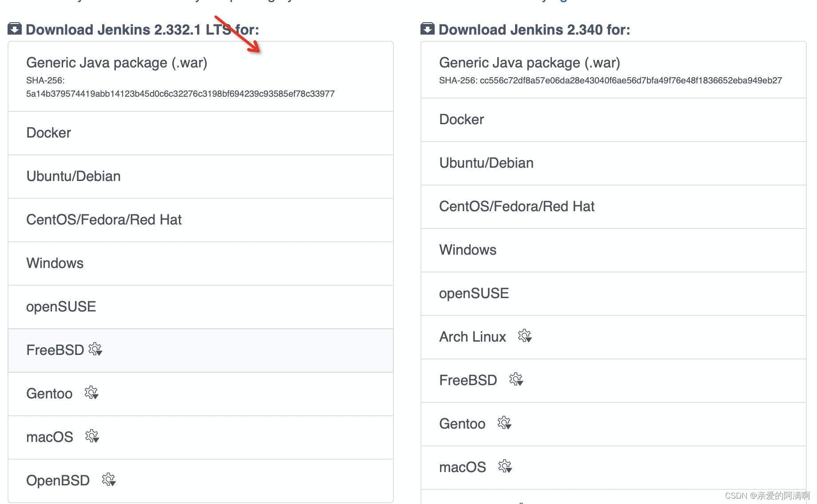Open macOS under Jenkins 2.340
Viewport: 817px width, 504px height.
[614, 468]
